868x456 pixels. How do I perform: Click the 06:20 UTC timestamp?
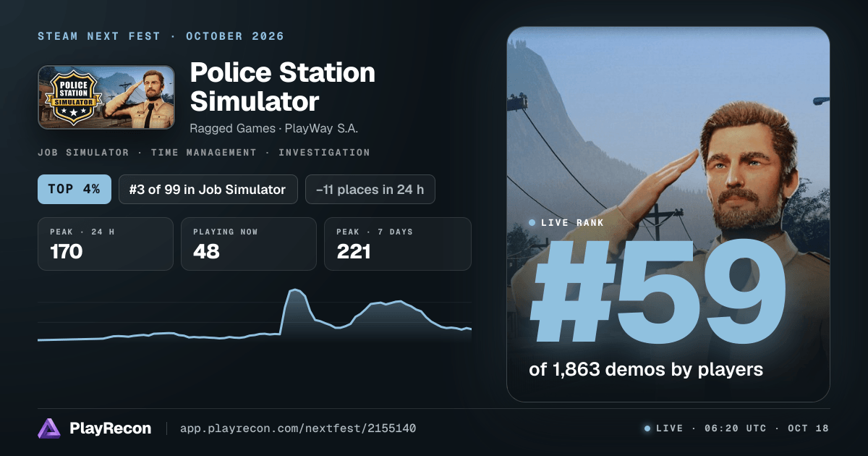tap(734, 428)
